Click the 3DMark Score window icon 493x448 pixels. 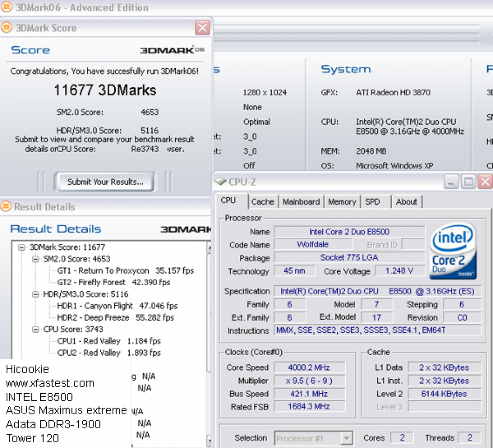click(6, 28)
